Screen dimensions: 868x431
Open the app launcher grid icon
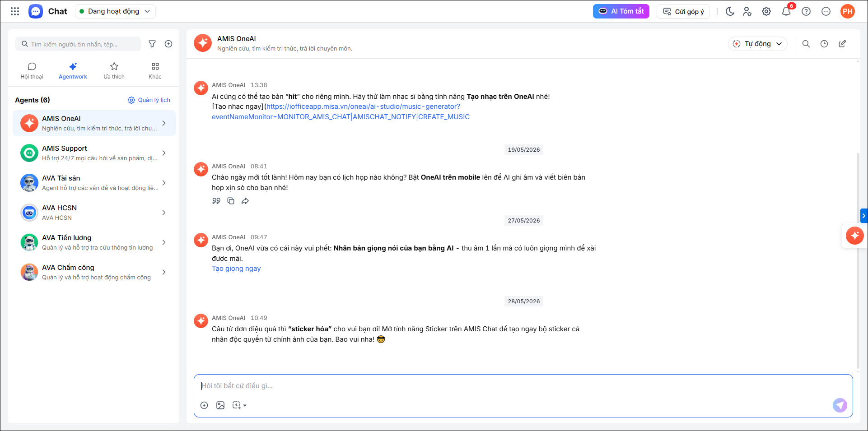click(x=15, y=11)
